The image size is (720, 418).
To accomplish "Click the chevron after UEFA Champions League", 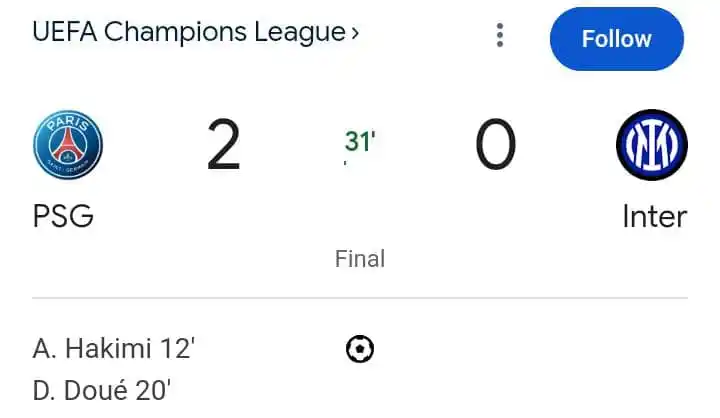I will click(x=354, y=33).
